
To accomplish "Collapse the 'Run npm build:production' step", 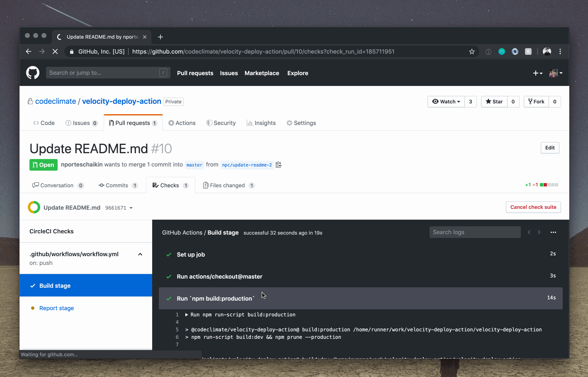I will click(x=216, y=299).
